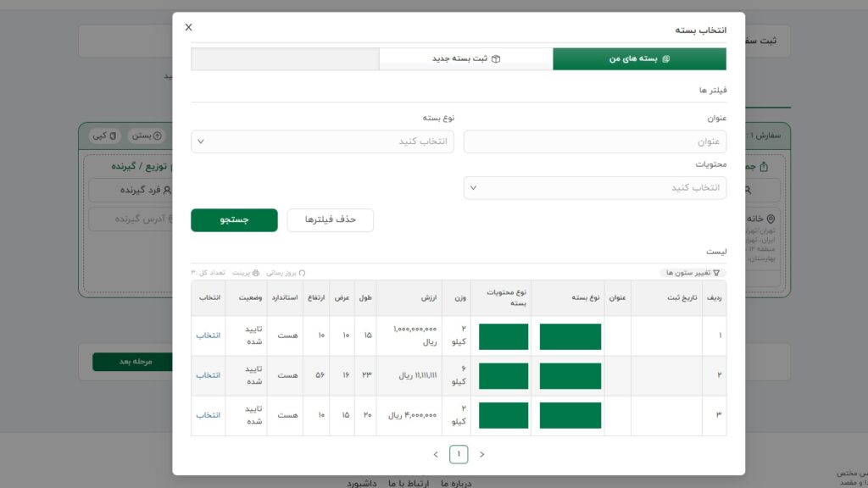Expand the 'نوع بسته' dropdown
Screen dimensions: 868x488
[x=322, y=141]
